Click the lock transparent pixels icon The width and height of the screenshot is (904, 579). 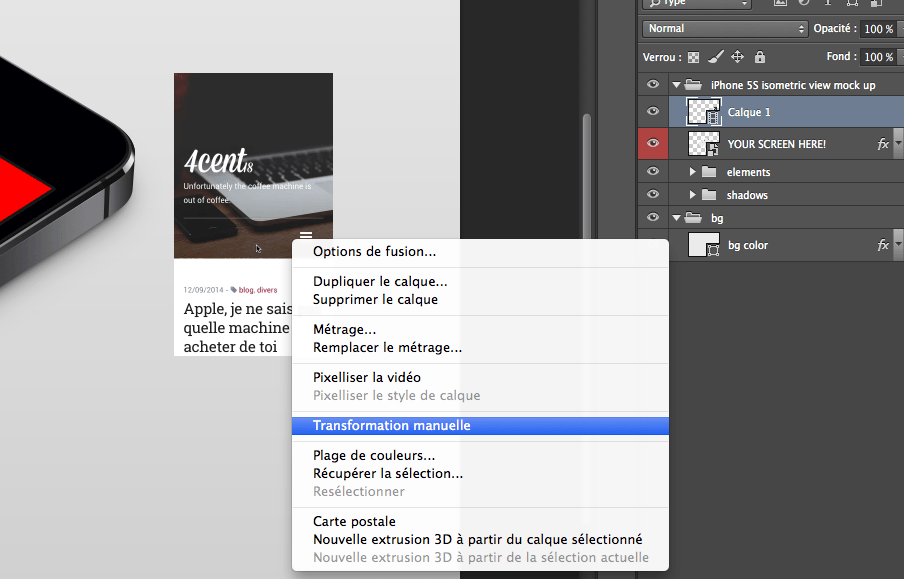[694, 58]
